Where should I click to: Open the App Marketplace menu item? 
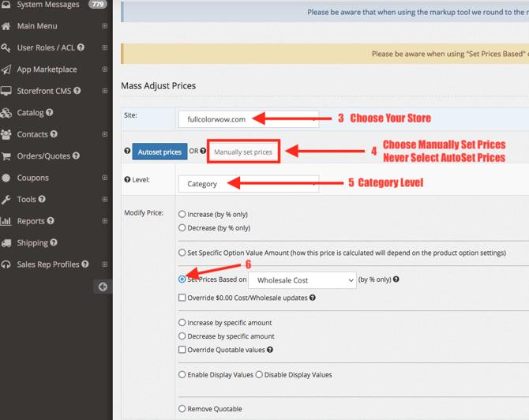[x=49, y=69]
